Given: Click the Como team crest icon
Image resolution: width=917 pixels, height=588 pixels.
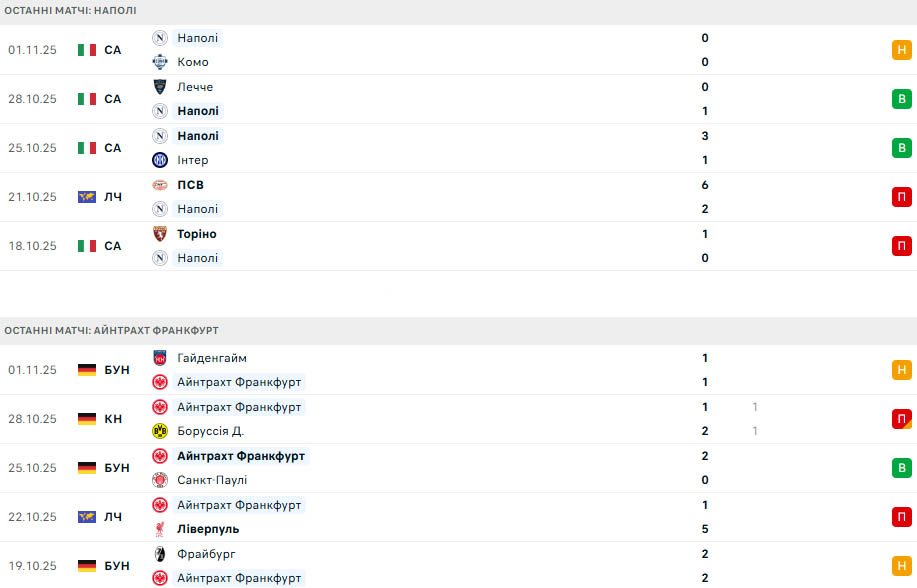Looking at the screenshot, I should [x=160, y=62].
